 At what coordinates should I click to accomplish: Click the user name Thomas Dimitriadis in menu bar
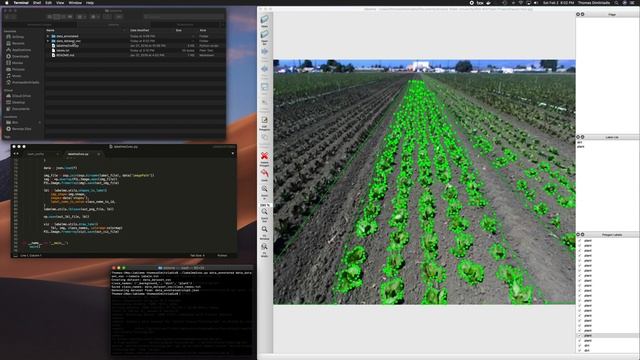(593, 2)
